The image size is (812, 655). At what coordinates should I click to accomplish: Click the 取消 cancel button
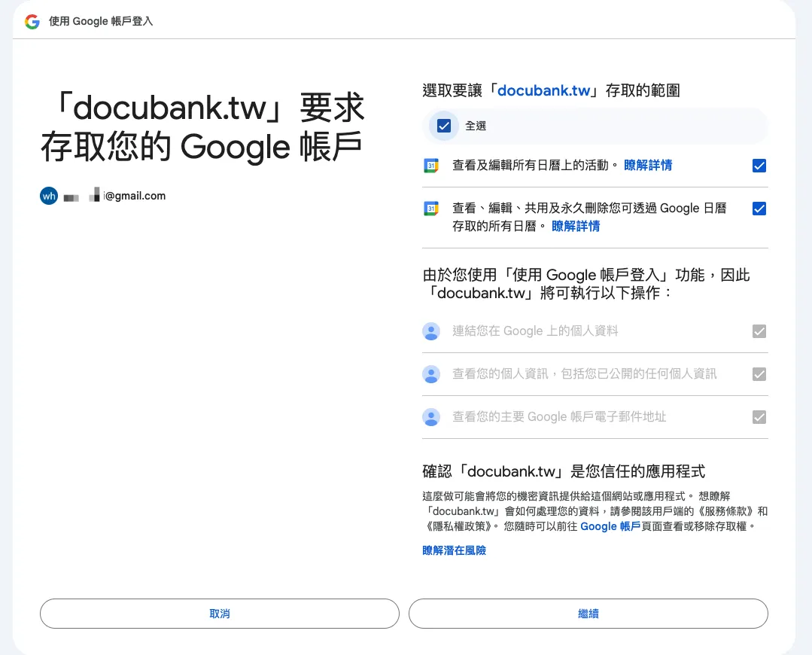[219, 614]
